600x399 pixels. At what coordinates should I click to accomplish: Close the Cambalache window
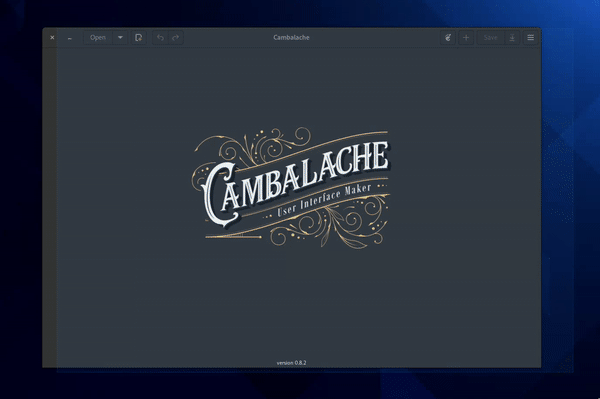click(52, 37)
